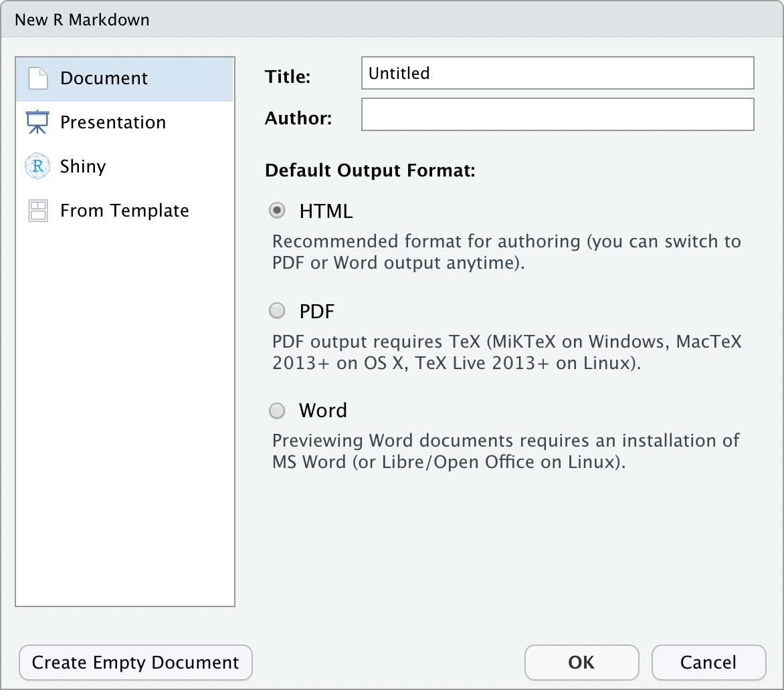Choose the From Template text label
The height and width of the screenshot is (690, 784).
point(124,211)
